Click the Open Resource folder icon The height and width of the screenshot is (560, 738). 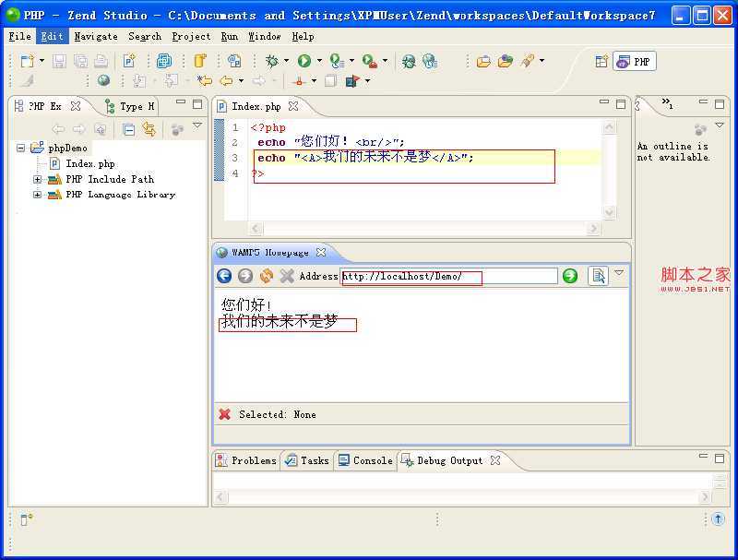point(505,61)
